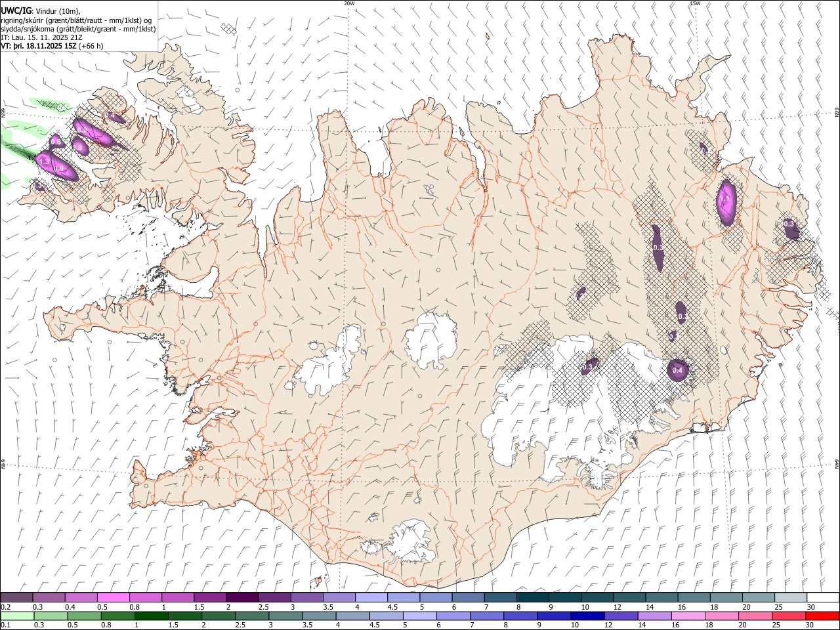Pick the pale green 0.1 swatch in green legend
The height and width of the screenshot is (630, 840).
16,616
